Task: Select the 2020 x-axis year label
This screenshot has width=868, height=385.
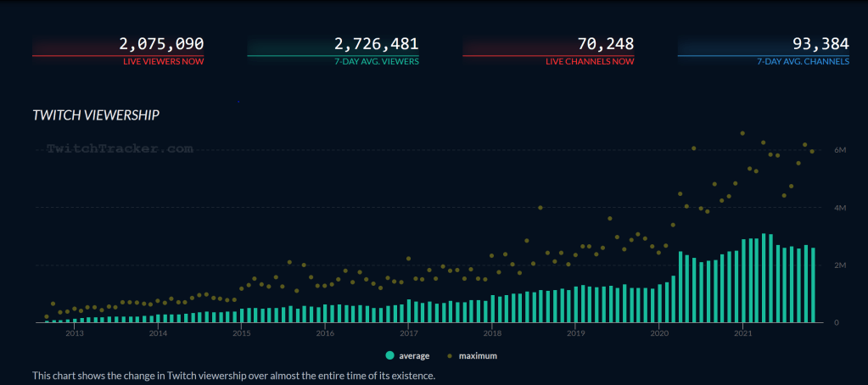Action: click(x=659, y=333)
